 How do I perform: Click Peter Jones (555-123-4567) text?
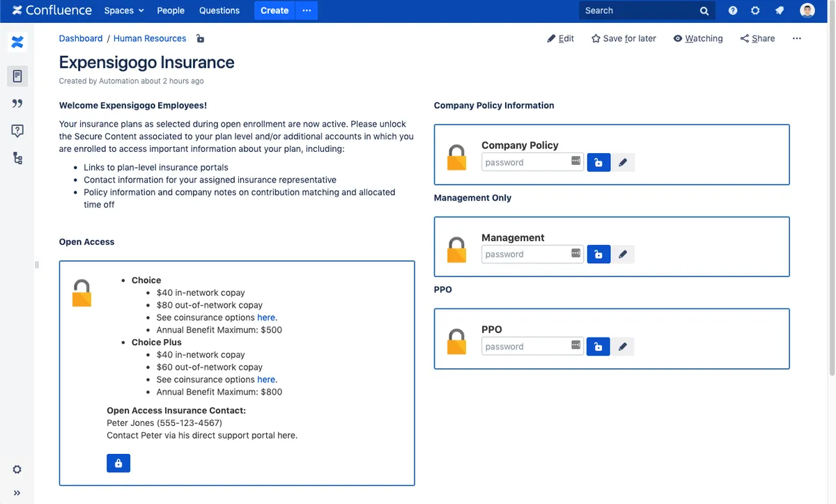(x=164, y=423)
